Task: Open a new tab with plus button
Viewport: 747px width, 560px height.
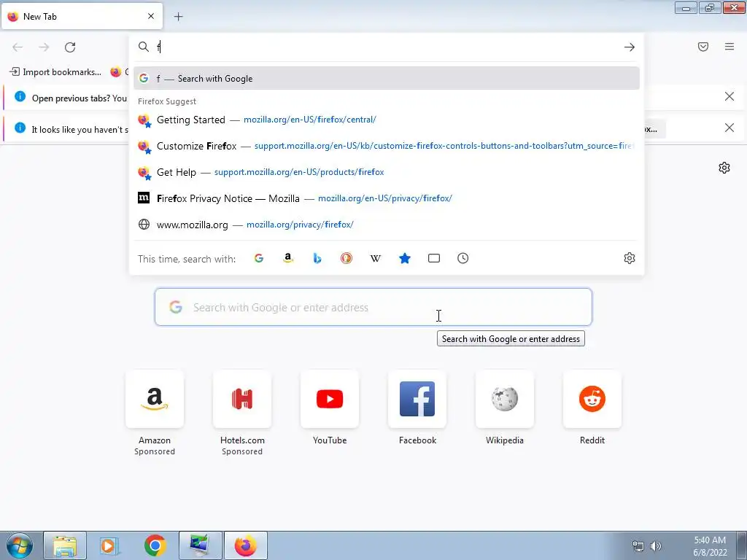Action: (178, 17)
